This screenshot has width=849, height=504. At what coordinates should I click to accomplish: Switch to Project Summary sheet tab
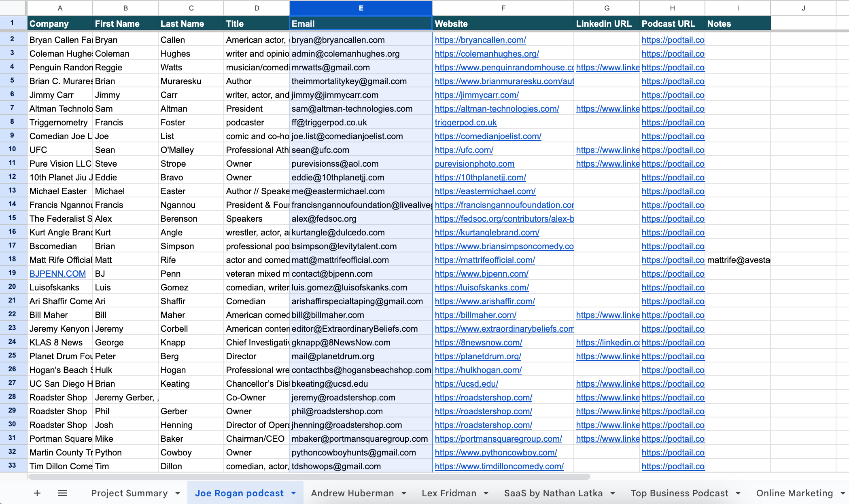pos(129,493)
